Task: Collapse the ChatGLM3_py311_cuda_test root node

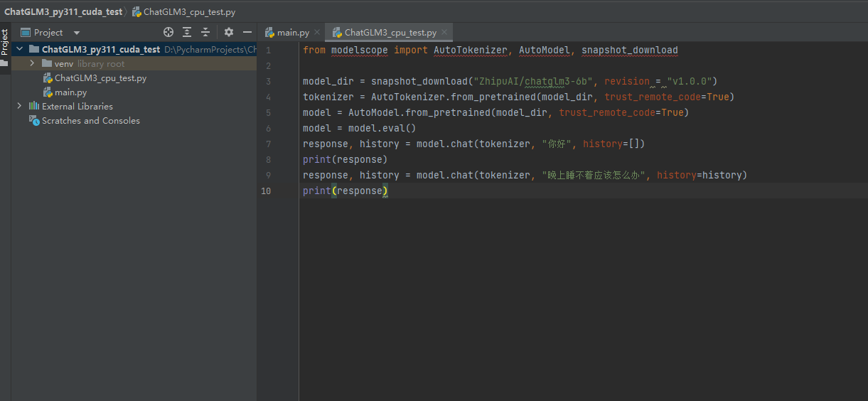Action: point(19,49)
